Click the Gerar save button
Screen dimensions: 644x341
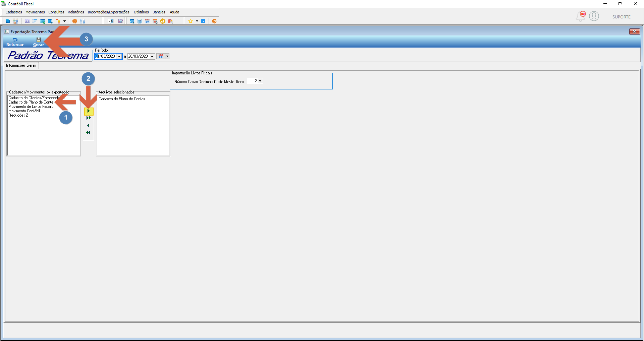pos(39,42)
